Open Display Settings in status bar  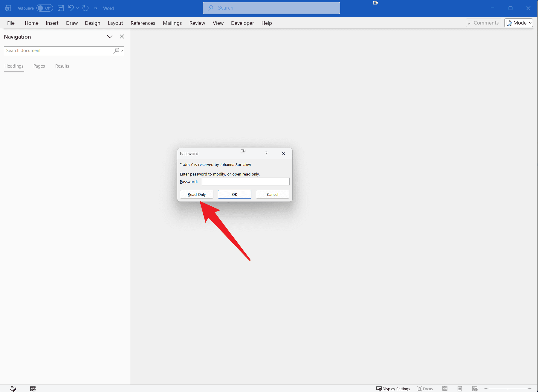pyautogui.click(x=393, y=388)
